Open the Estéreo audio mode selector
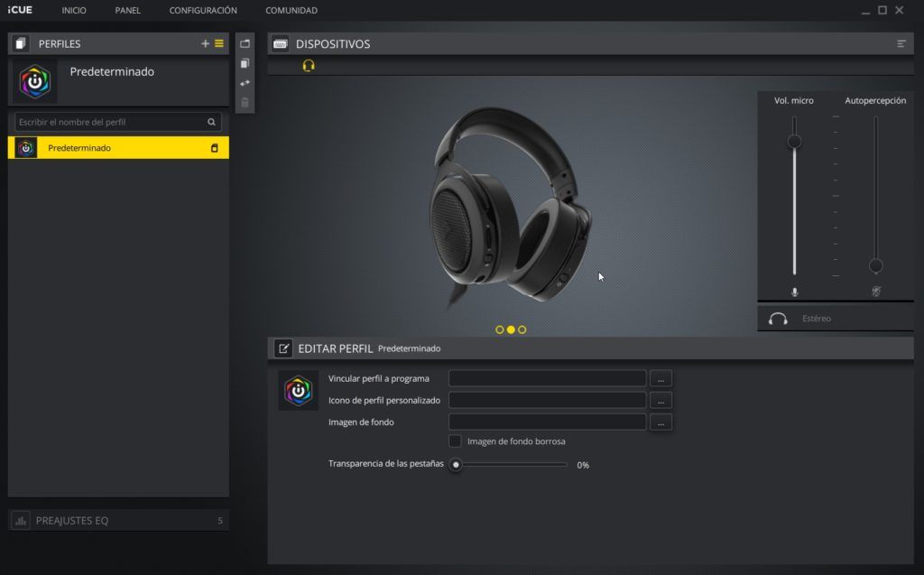Image resolution: width=924 pixels, height=575 pixels. (x=836, y=319)
